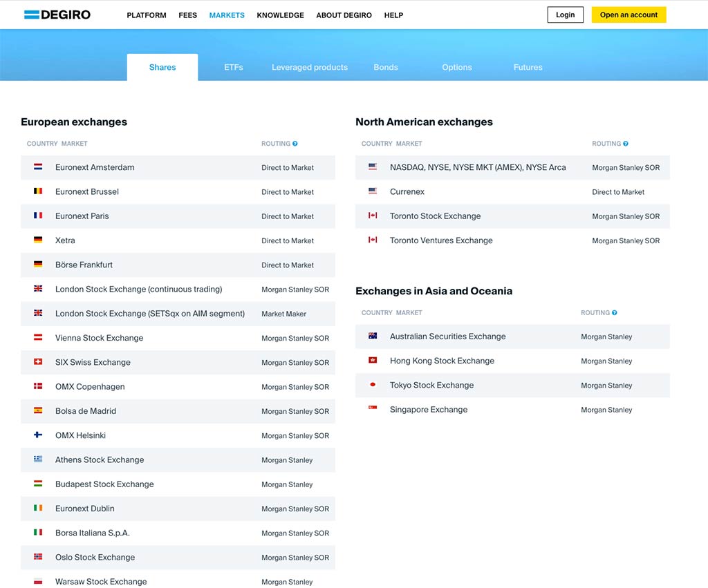Switch to the Leveraged products tab
Viewport: 708px width, 588px height.
coord(310,67)
